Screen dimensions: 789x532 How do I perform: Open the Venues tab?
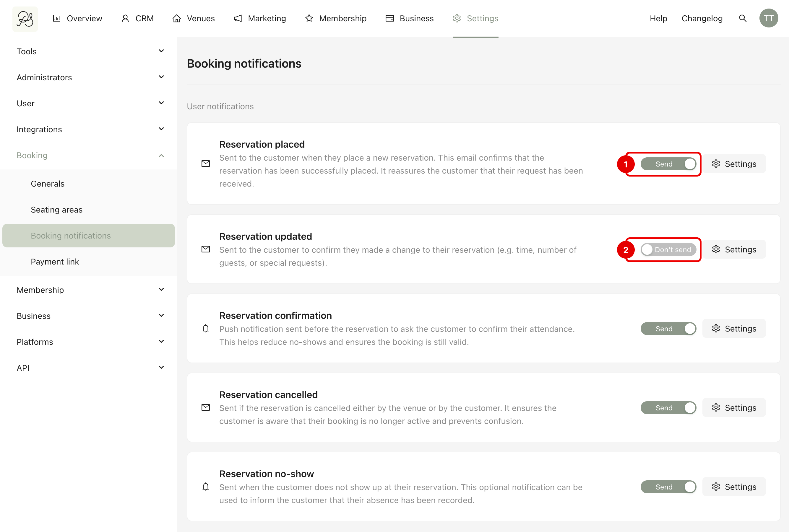[x=194, y=18]
